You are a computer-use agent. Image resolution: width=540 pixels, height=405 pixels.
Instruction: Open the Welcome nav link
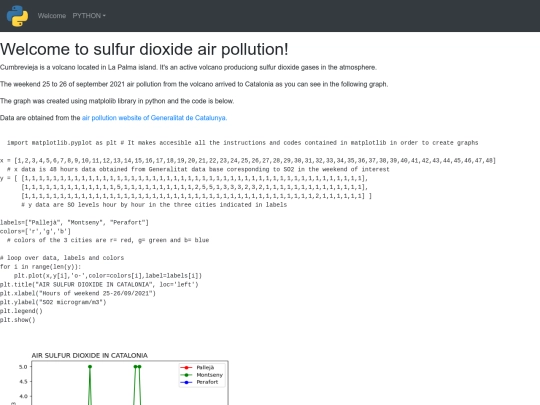click(52, 16)
